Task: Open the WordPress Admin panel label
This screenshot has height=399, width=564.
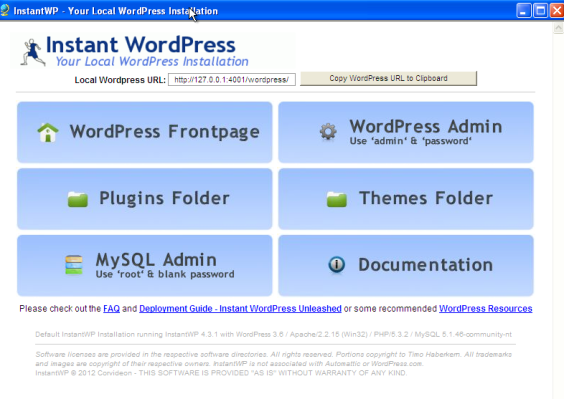Action: [x=426, y=127]
